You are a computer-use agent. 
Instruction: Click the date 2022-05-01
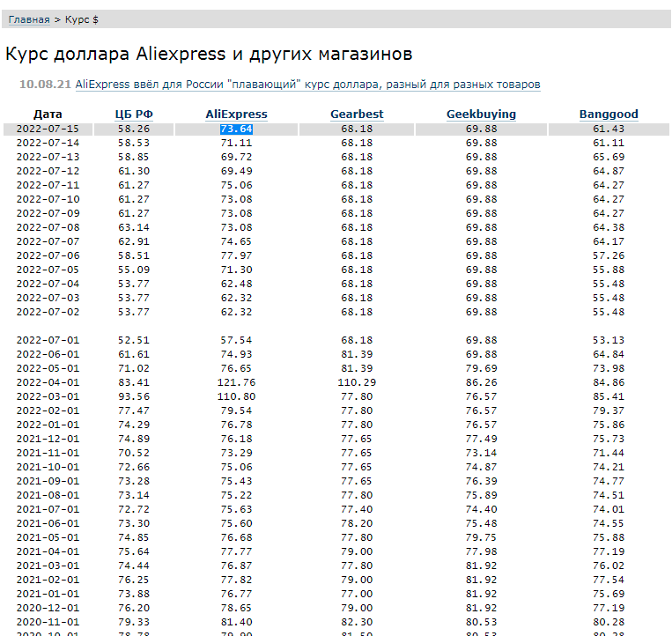48,368
